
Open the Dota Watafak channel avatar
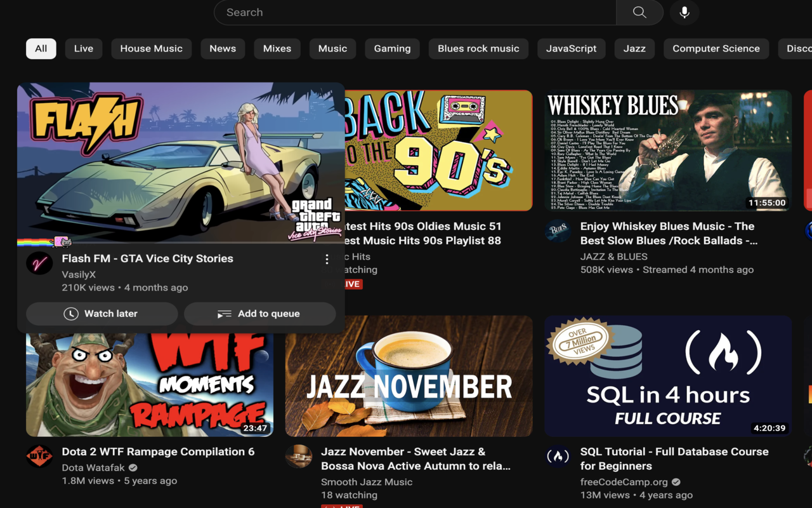coord(39,456)
